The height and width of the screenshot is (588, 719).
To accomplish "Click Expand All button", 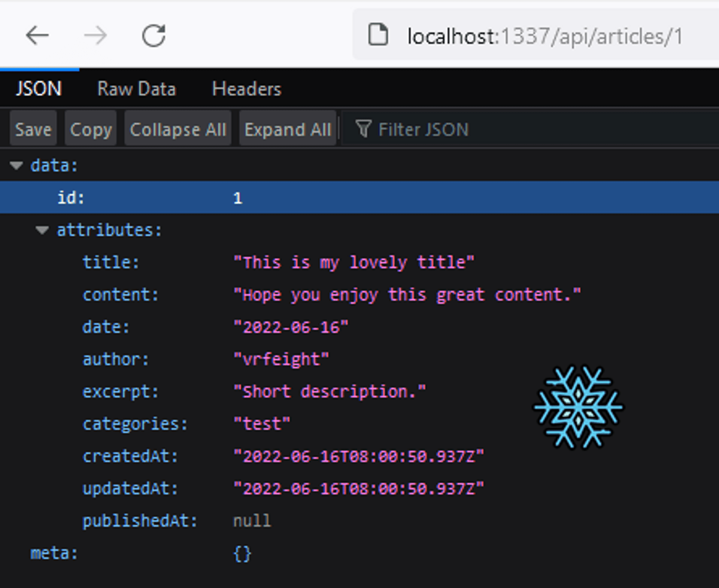I will click(288, 130).
